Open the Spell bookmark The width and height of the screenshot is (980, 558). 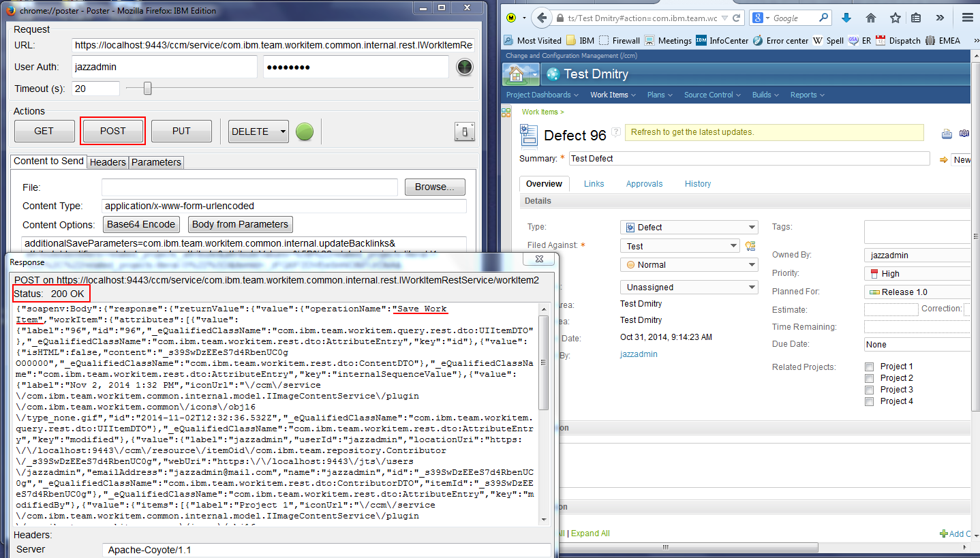click(x=828, y=40)
